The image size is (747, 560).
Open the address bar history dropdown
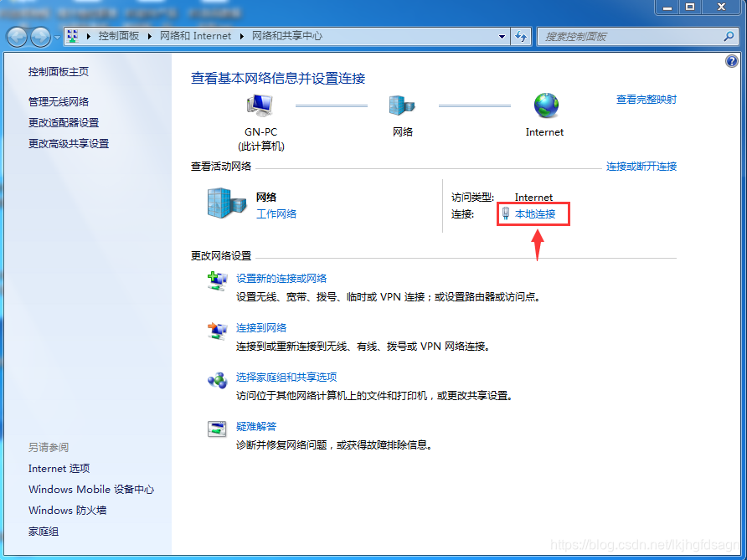point(502,36)
